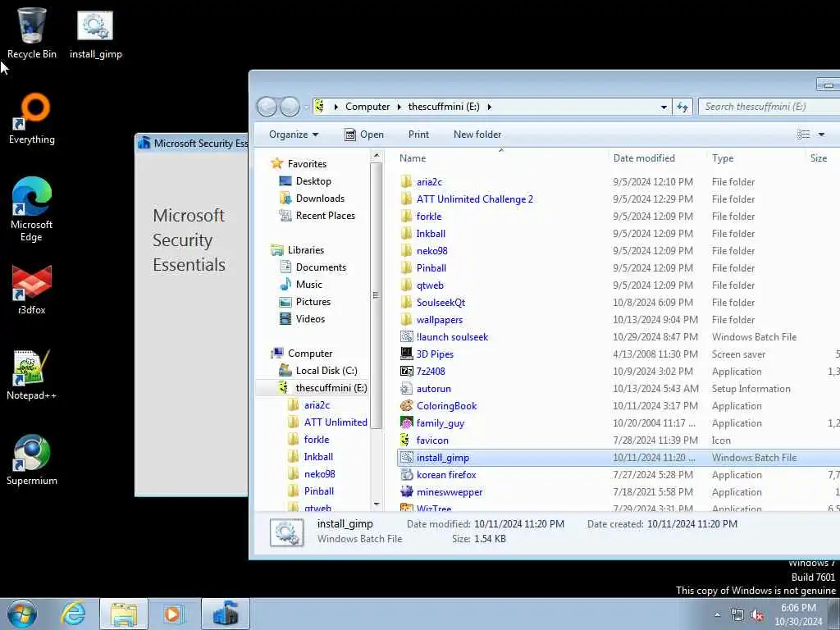
Task: Create a New folder from toolbar
Action: 477,135
